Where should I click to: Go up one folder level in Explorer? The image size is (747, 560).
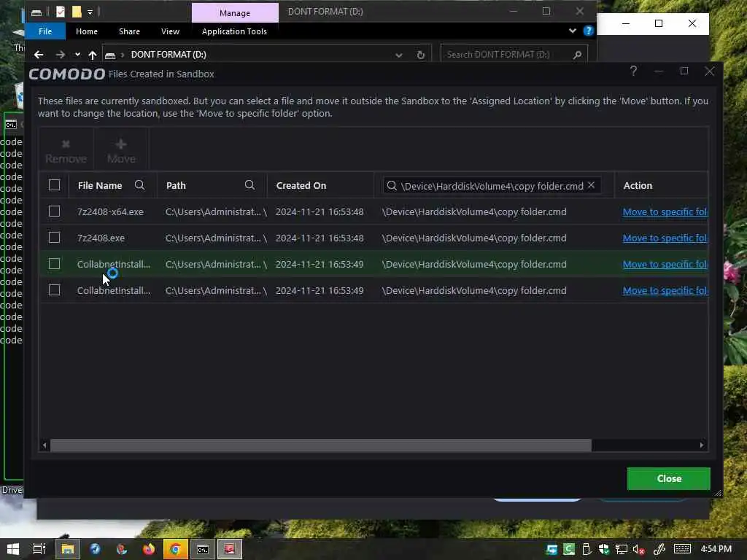[93, 55]
